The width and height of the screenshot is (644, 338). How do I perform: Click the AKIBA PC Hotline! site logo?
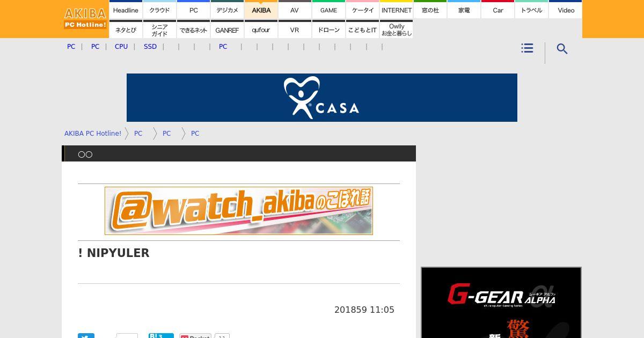pos(85,18)
